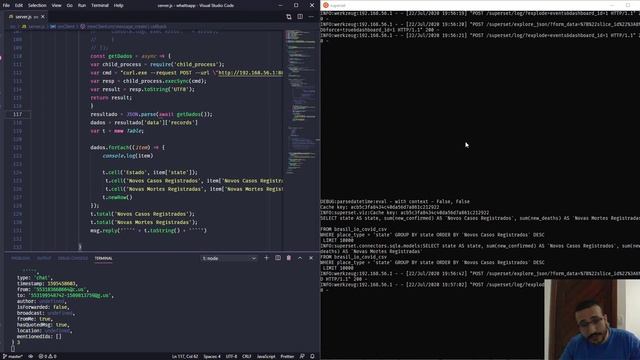Click the 'mentionedIds: []' terminal line
This screenshot has height=360, width=640.
point(39,336)
